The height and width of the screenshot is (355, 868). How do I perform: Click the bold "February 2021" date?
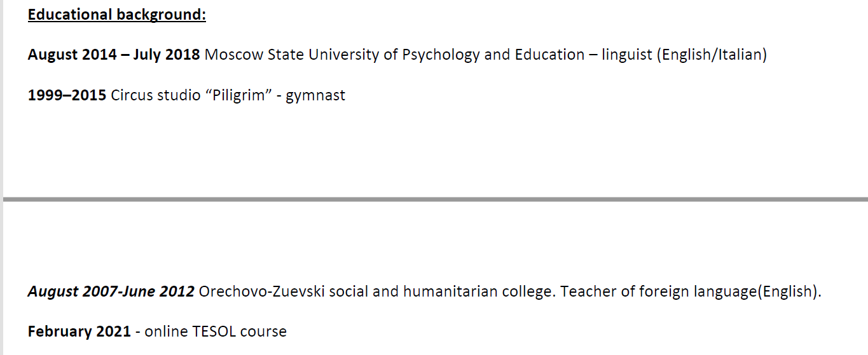(x=79, y=332)
